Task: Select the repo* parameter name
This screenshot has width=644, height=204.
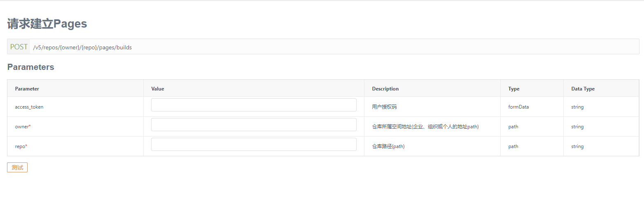Action: pos(21,146)
